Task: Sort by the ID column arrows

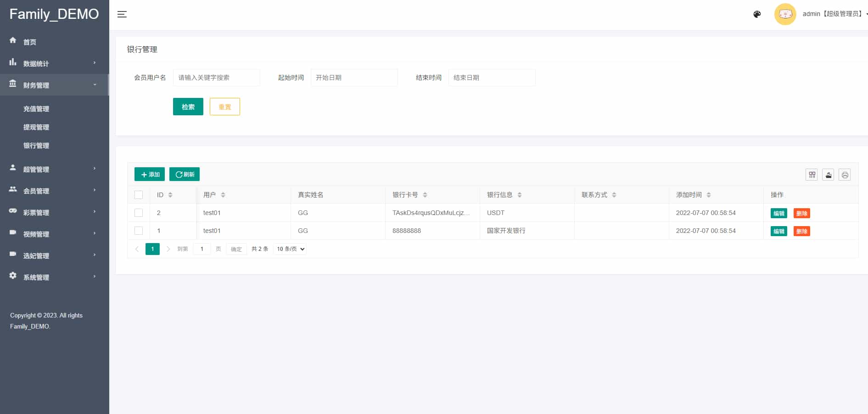Action: (x=170, y=195)
